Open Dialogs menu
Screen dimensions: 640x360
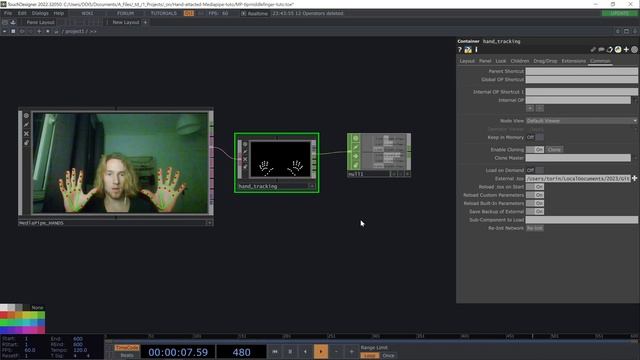point(40,13)
